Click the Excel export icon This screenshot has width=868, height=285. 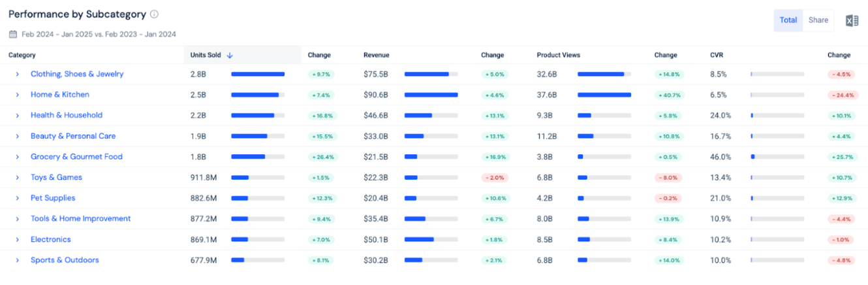[852, 20]
